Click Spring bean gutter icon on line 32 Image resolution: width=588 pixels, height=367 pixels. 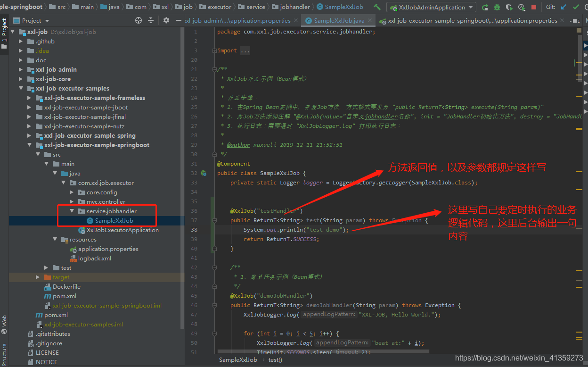204,173
